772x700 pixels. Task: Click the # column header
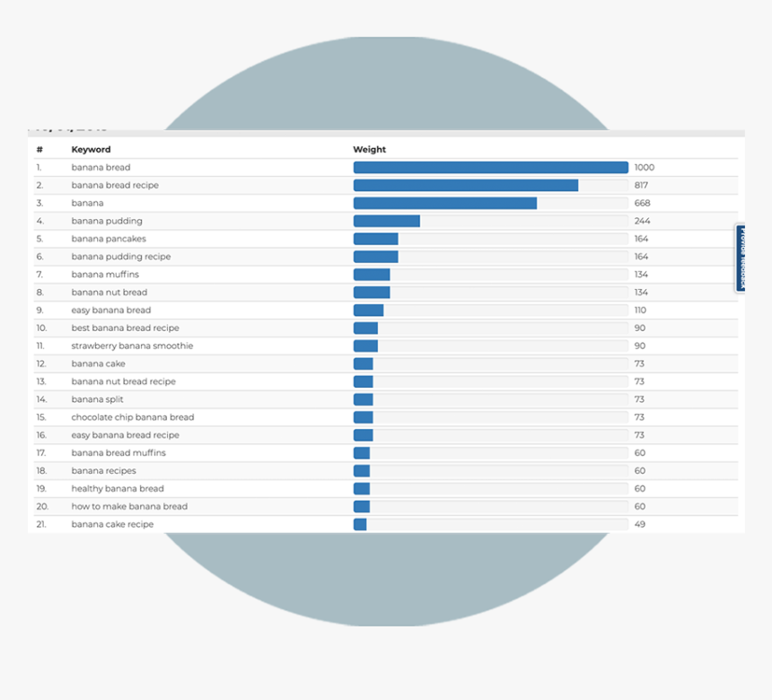(39, 150)
